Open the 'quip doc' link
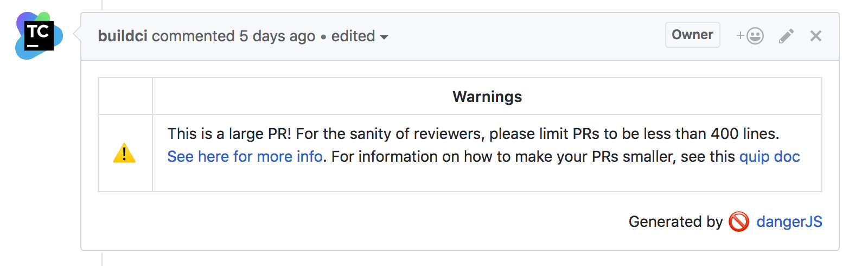Viewport: 868px width, 266px height. pos(770,156)
